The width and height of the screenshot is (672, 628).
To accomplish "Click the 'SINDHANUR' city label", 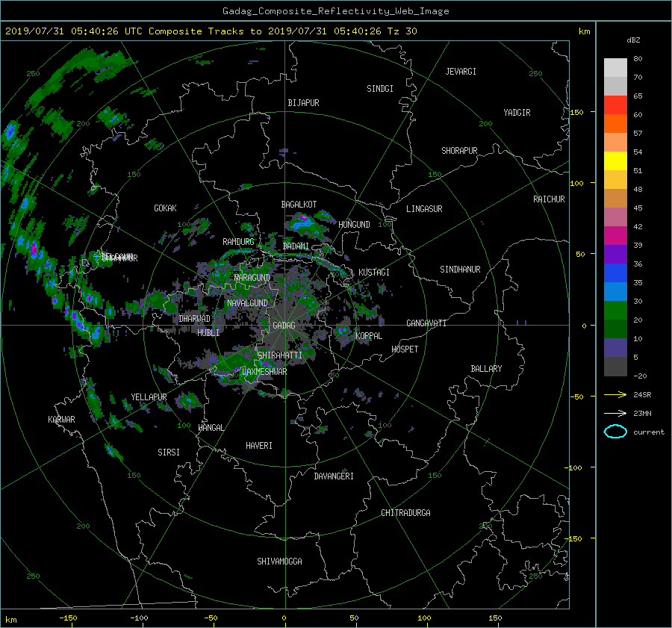I will (460, 270).
